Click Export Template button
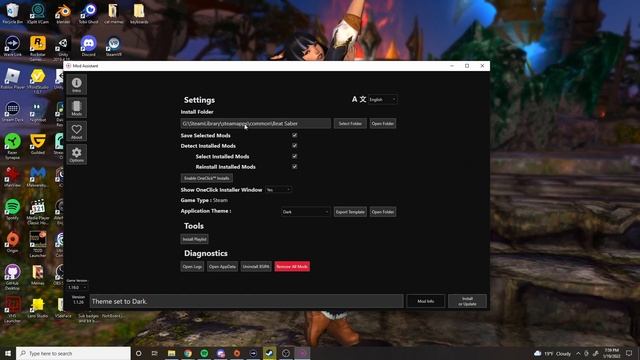 coord(350,212)
